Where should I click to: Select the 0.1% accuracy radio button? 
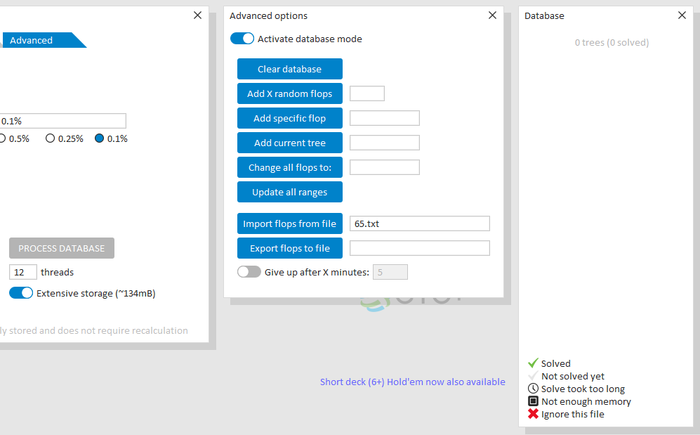point(99,138)
